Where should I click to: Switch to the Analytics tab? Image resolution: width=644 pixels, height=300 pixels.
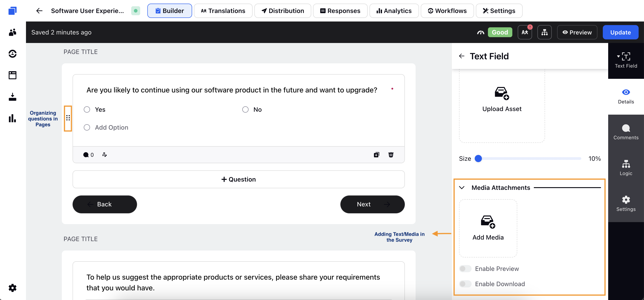(394, 11)
